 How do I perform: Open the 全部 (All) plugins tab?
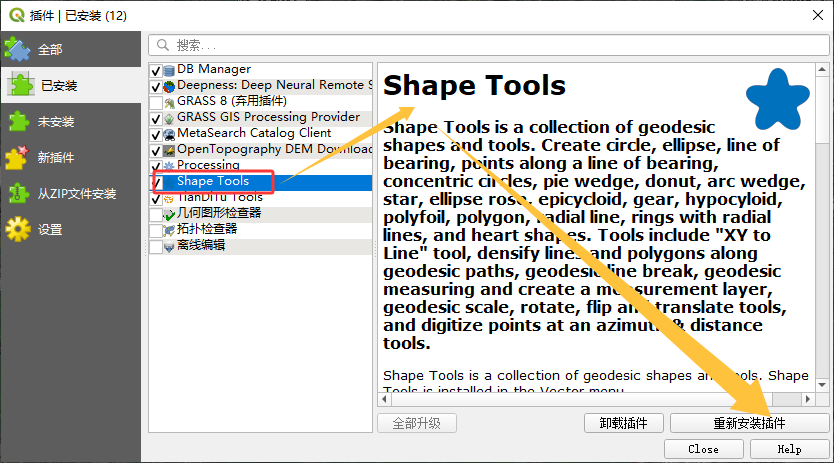point(71,49)
